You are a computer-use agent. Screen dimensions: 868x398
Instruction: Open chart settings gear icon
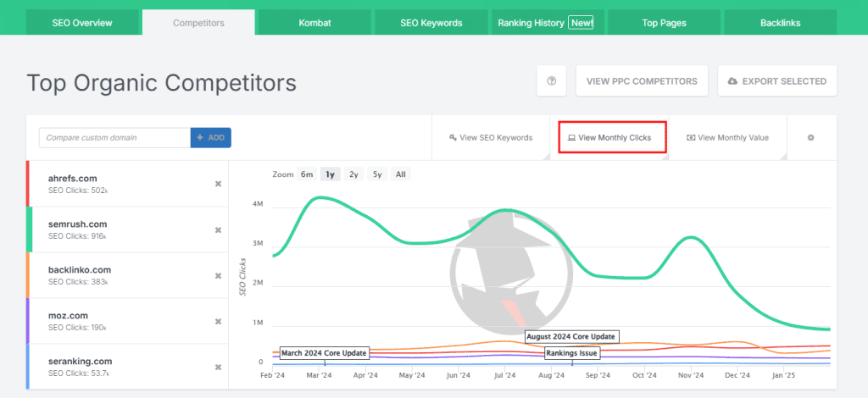[810, 138]
